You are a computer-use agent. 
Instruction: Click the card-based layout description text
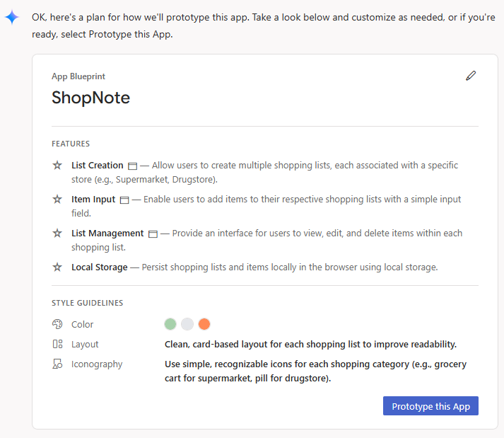(x=310, y=345)
